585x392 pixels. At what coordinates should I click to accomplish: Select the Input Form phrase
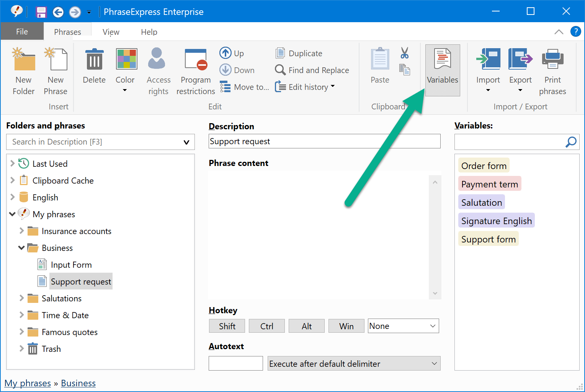(x=71, y=265)
